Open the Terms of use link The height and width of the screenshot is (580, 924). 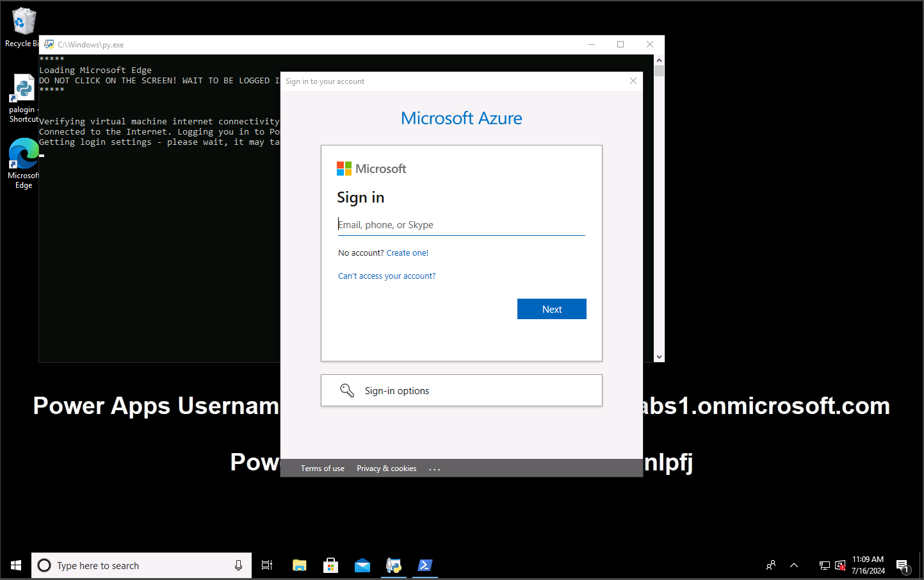323,468
